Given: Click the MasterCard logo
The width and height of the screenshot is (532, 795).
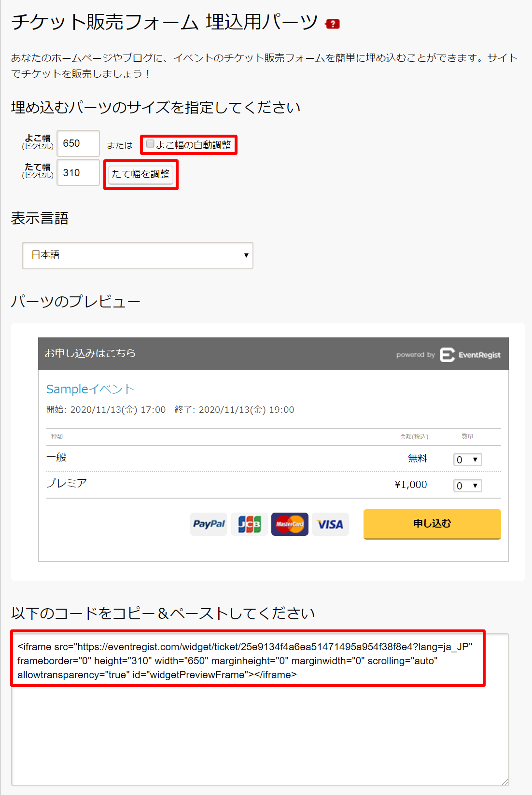Looking at the screenshot, I should point(290,524).
